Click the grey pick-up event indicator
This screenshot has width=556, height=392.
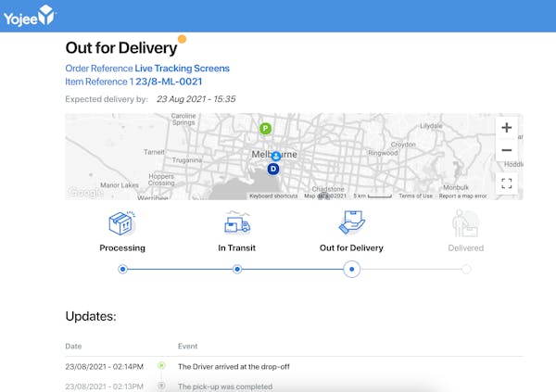point(161,386)
